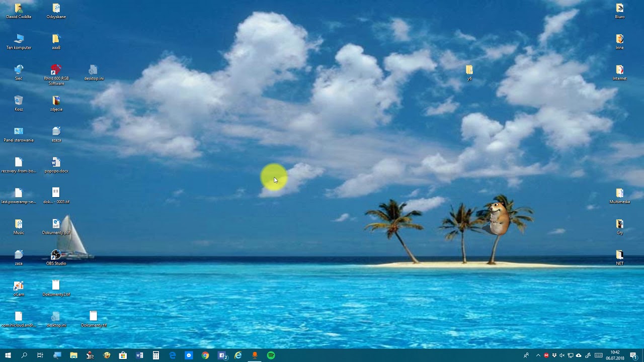Switch to oCam recorder in taskbar

click(x=255, y=355)
